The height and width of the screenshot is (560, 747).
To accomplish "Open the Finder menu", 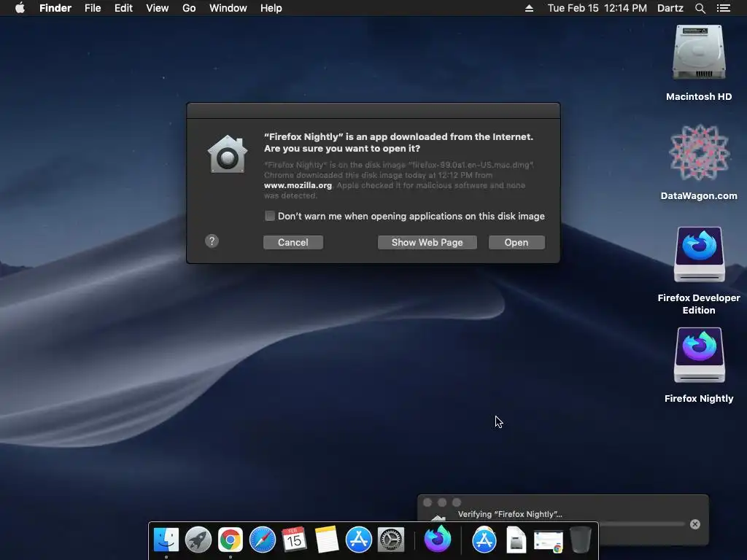I will (x=55, y=8).
